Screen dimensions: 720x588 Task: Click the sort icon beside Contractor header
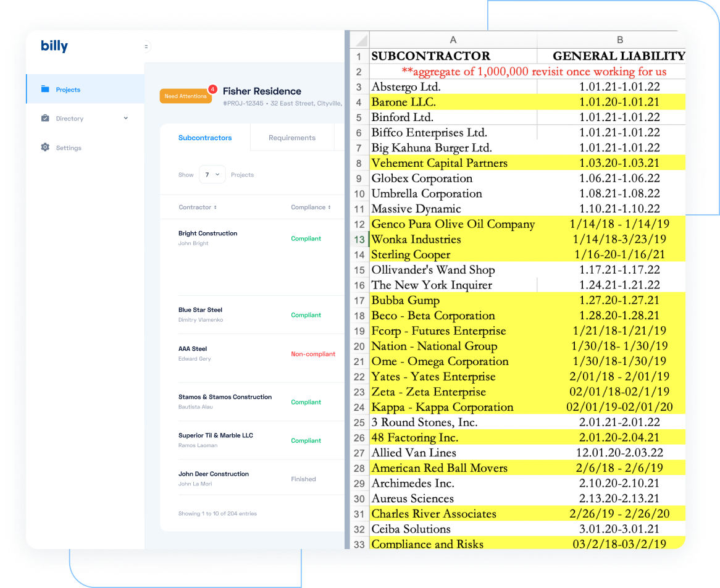click(x=215, y=207)
